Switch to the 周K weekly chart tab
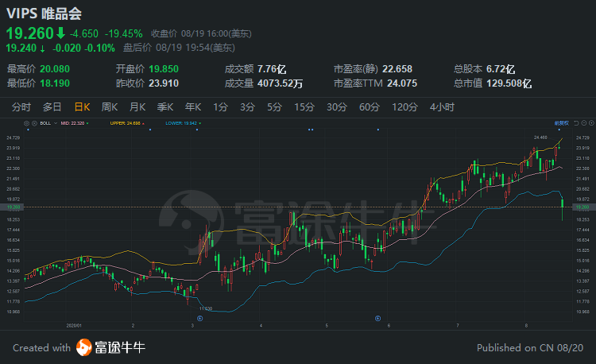The image size is (596, 364). [110, 107]
